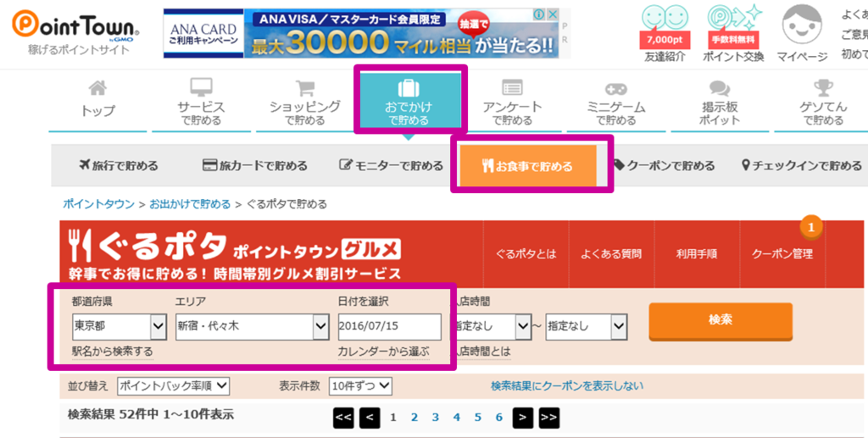Click 駅名から検索する link
Image resolution: width=868 pixels, height=438 pixels.
(x=113, y=352)
